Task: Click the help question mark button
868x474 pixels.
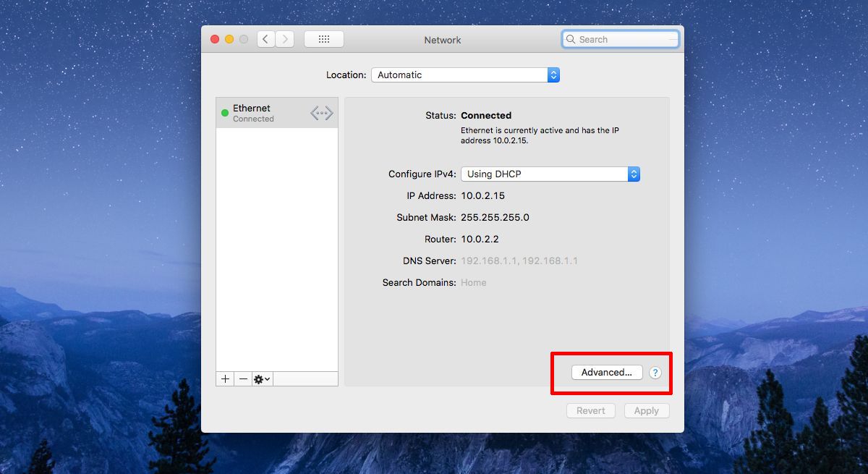Action: 655,373
